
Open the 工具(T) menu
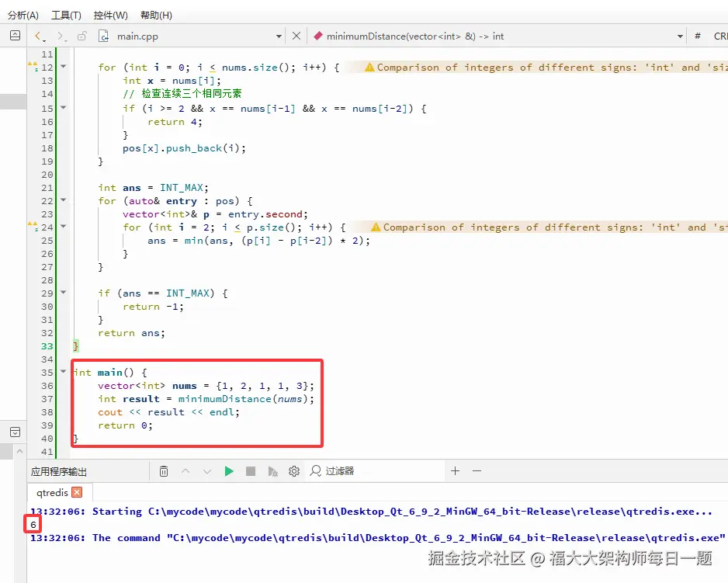click(66, 16)
